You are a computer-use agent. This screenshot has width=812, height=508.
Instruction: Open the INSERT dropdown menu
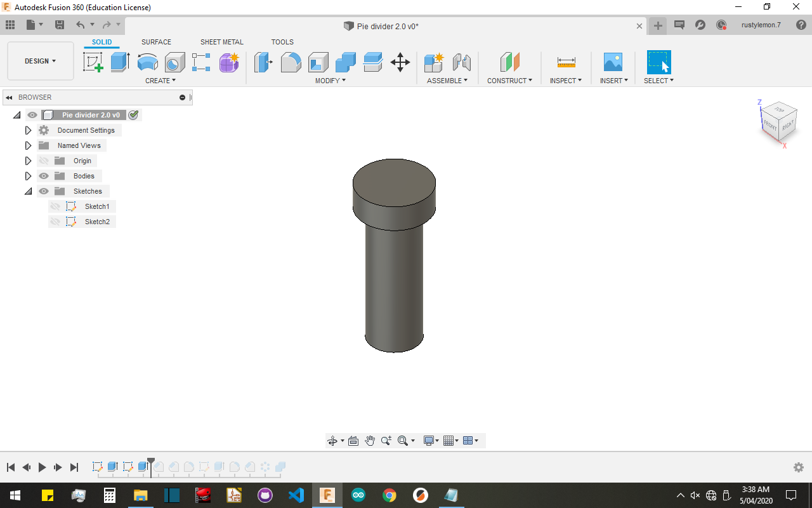click(x=614, y=81)
